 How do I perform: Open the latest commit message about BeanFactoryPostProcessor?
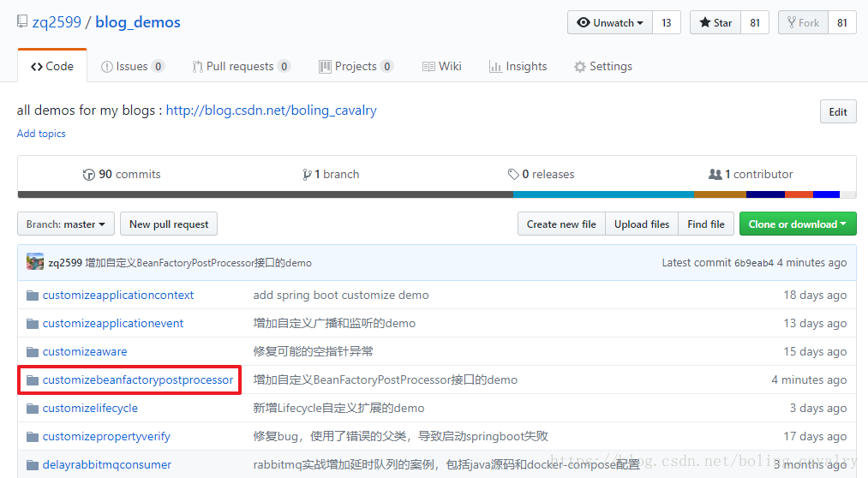(x=198, y=263)
